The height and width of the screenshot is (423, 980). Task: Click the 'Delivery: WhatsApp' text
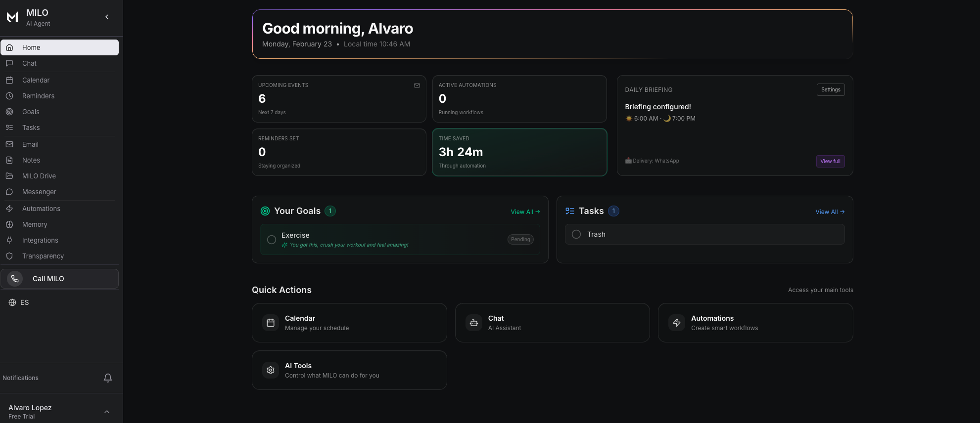pyautogui.click(x=656, y=161)
